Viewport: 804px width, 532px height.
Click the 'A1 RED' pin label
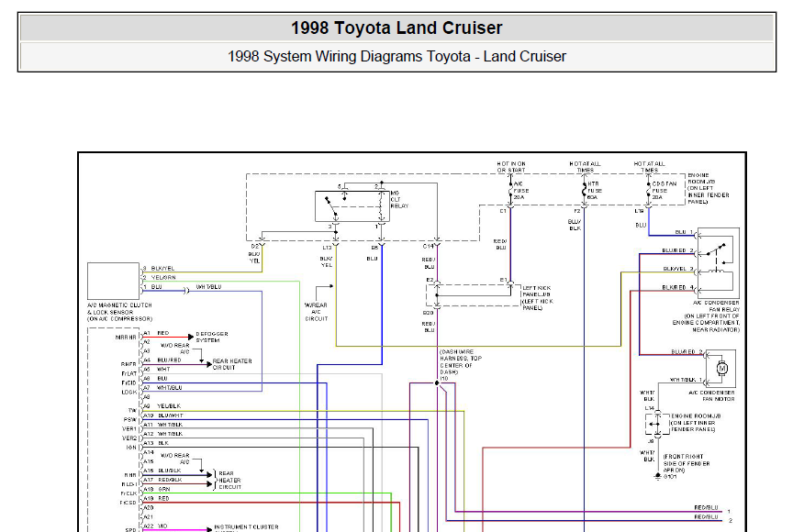(x=156, y=333)
